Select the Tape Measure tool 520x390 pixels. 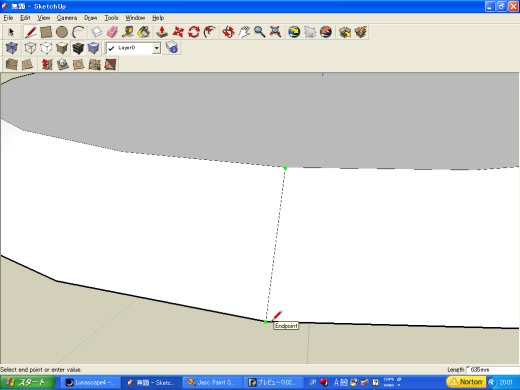coord(128,32)
